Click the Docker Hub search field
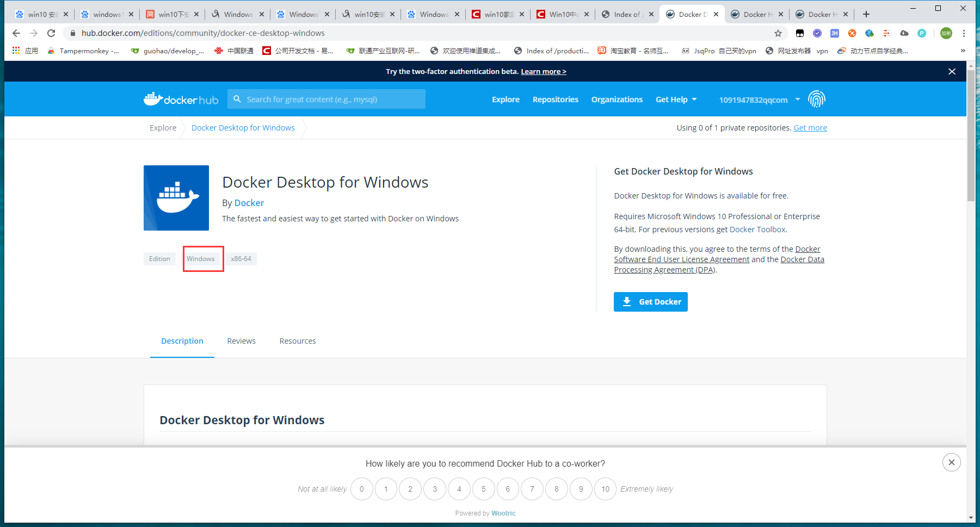980x527 pixels. 326,99
